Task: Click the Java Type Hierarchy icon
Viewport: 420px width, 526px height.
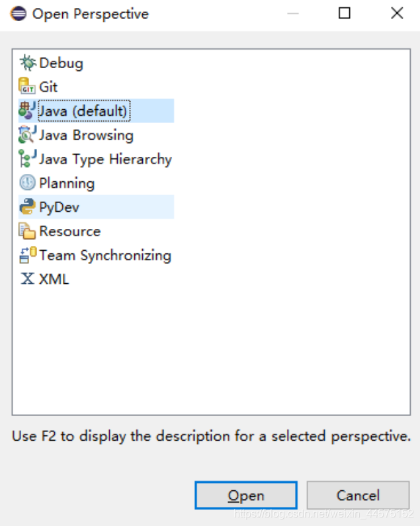Action: [x=28, y=159]
